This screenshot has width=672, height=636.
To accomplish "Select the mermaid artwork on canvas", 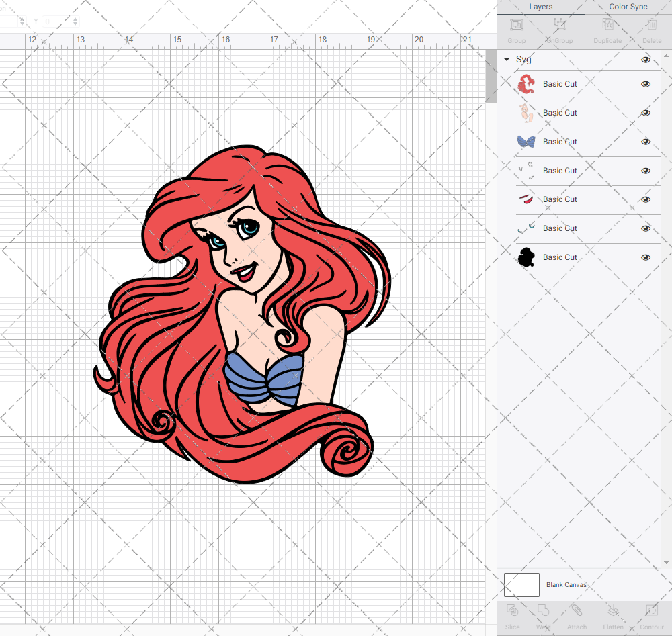I will point(243,314).
